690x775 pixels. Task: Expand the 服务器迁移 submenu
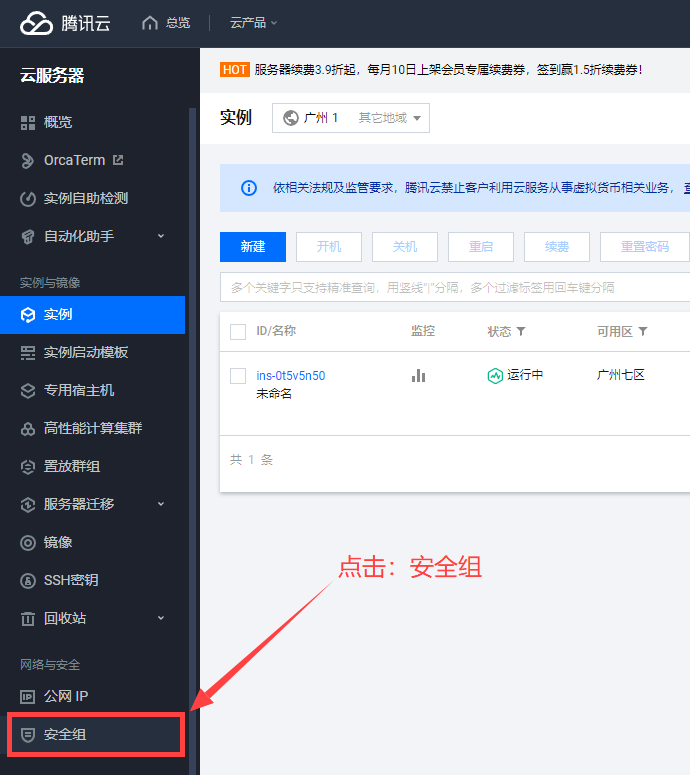[x=160, y=504]
